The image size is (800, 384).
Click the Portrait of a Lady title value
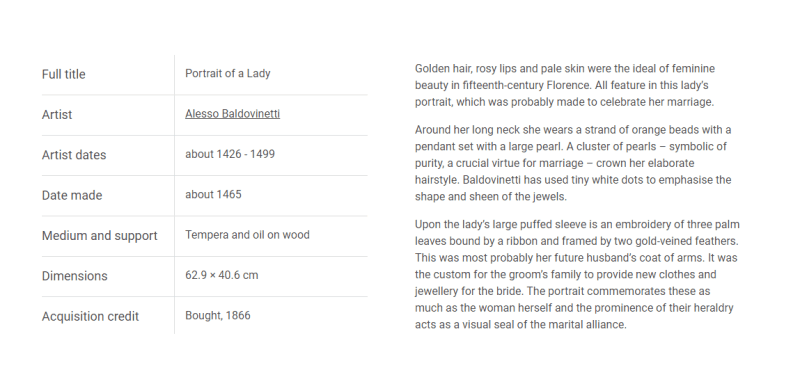(228, 73)
